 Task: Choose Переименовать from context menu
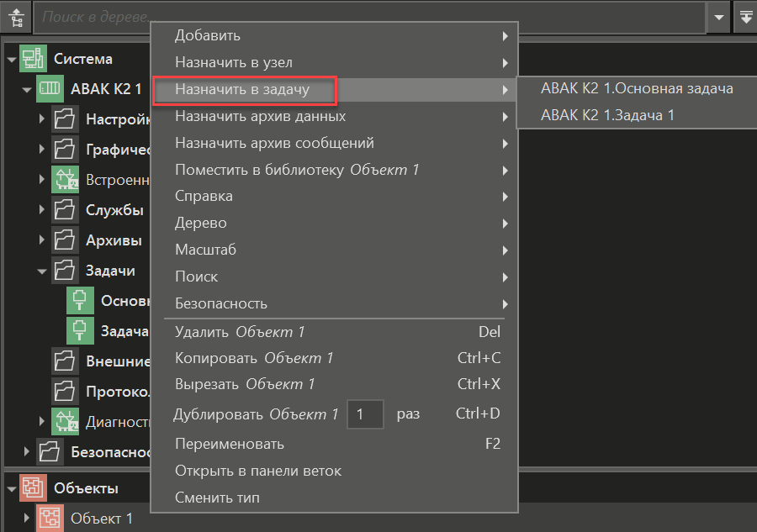click(334, 444)
